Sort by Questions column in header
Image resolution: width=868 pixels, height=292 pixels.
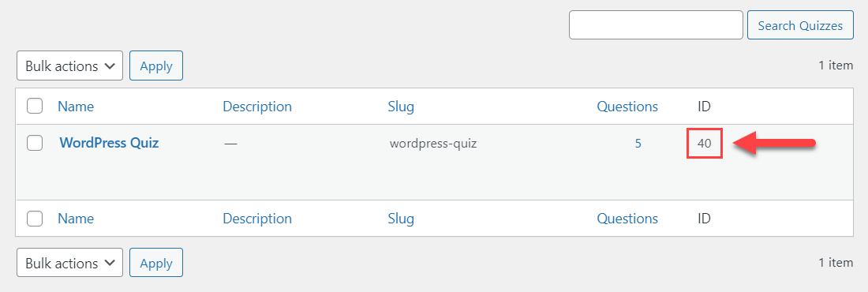(x=627, y=107)
